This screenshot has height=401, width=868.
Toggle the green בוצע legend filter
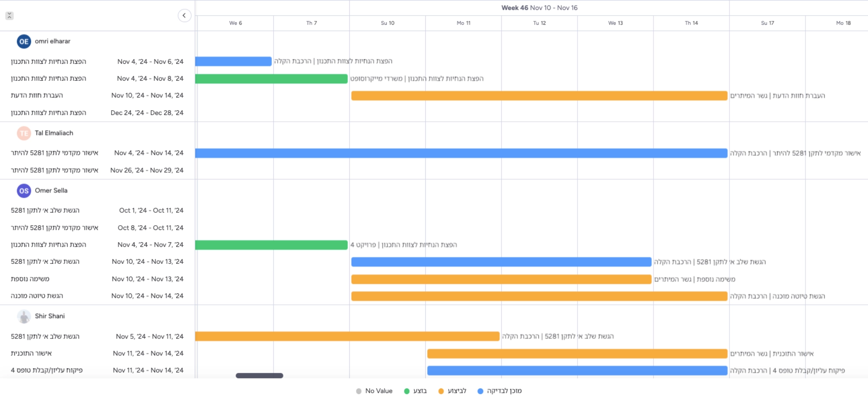point(415,391)
